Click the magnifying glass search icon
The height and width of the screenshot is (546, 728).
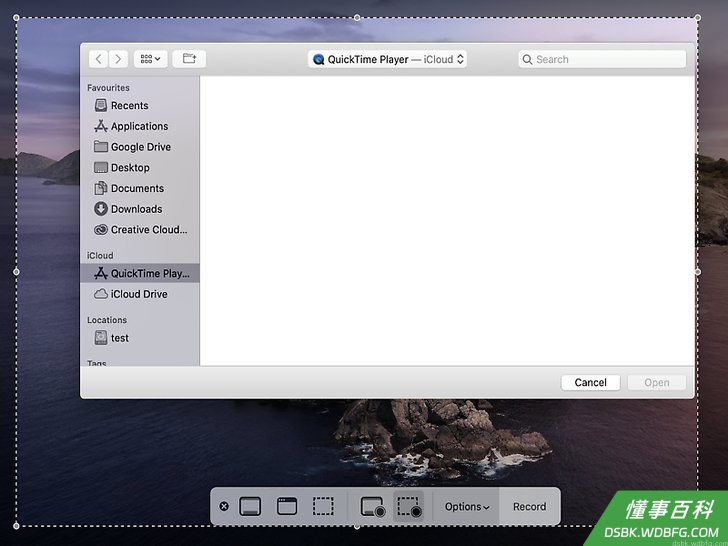(527, 59)
